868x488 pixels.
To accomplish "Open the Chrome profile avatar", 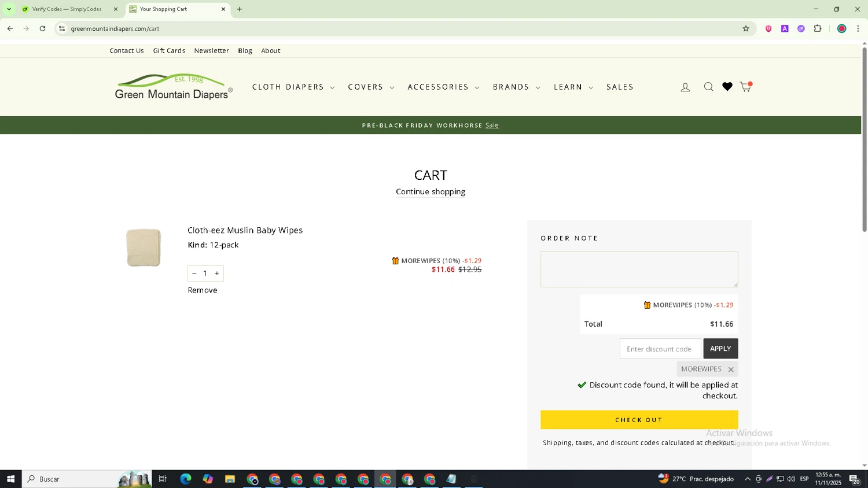I will coord(842,28).
